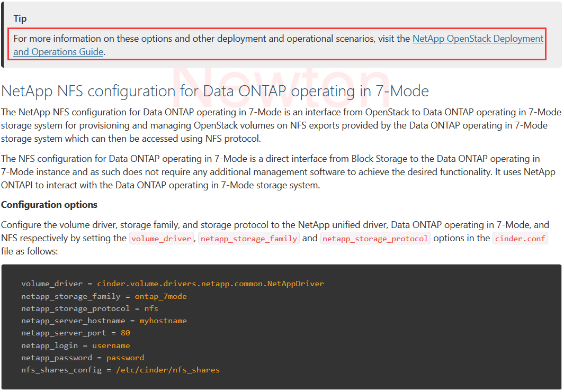The height and width of the screenshot is (392, 564).
Task: Click the netapp_password password value
Action: click(125, 358)
